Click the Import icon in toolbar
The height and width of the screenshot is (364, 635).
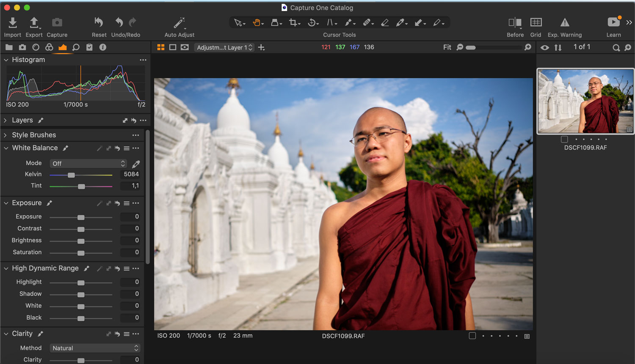click(13, 23)
